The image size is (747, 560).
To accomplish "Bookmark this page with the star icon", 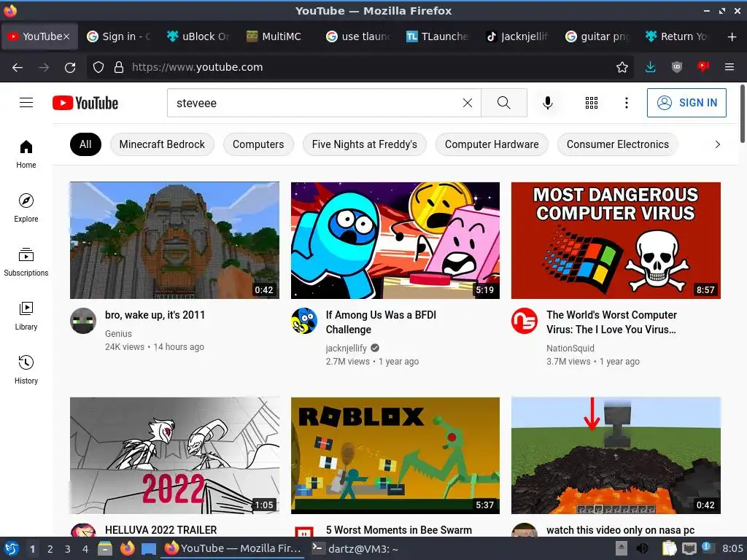I will click(622, 67).
